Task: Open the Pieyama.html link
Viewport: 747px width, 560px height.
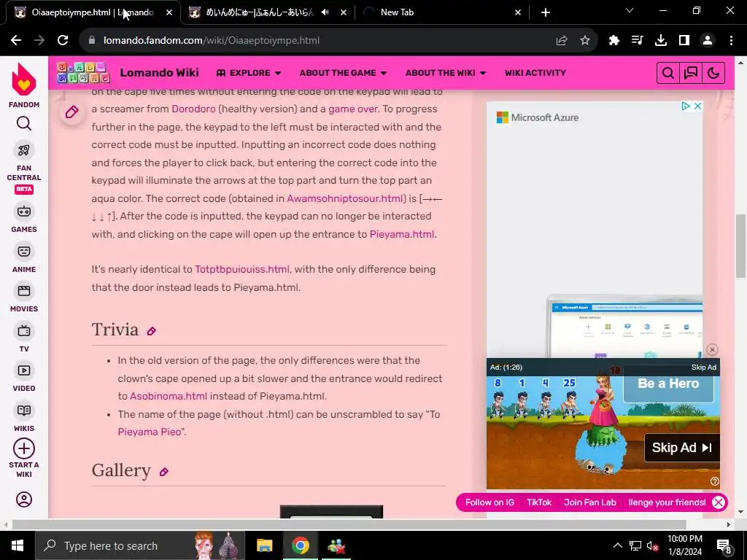Action: [x=402, y=234]
